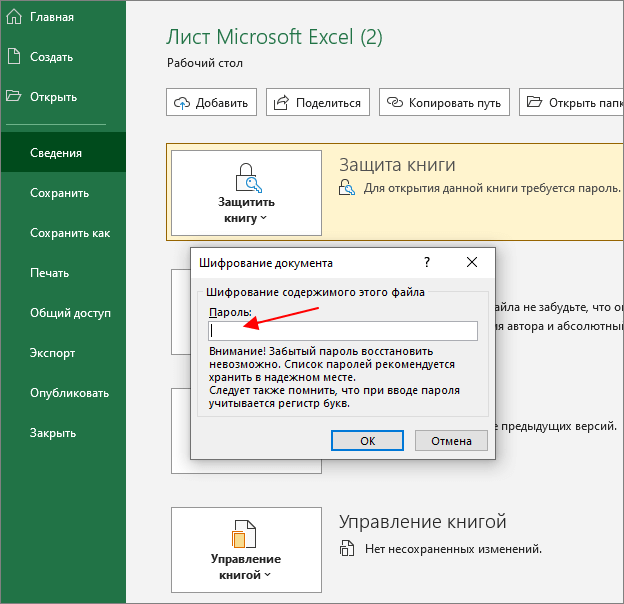
Task: Click the Поделиться share button
Action: (x=318, y=103)
